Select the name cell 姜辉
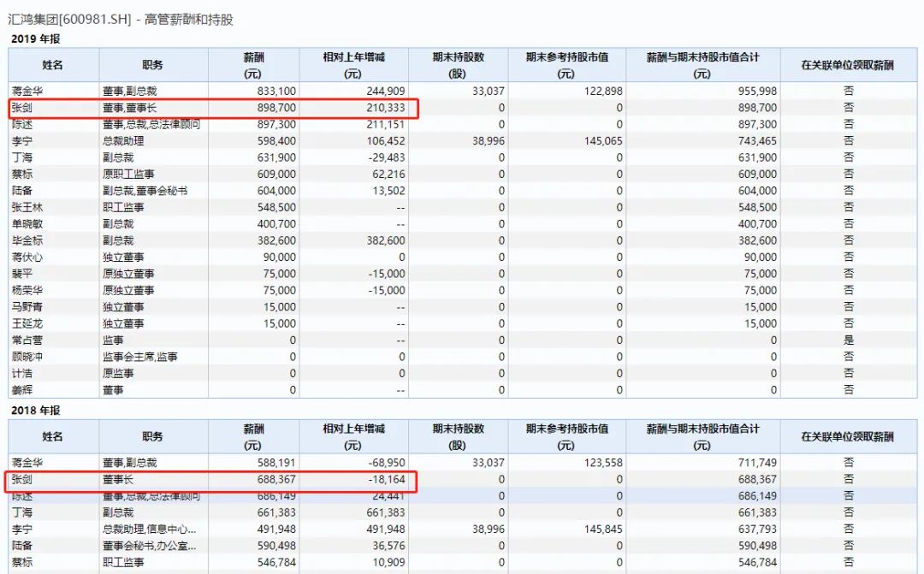The image size is (924, 574). [x=21, y=390]
